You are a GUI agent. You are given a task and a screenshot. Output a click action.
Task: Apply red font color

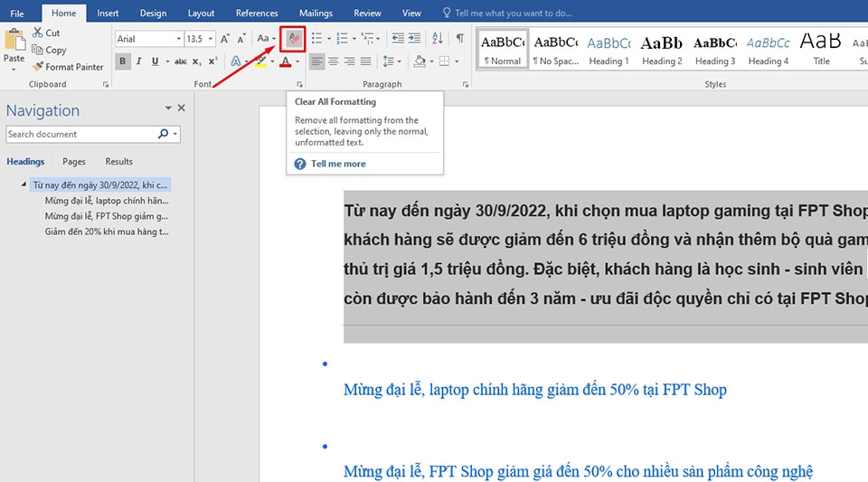[286, 61]
